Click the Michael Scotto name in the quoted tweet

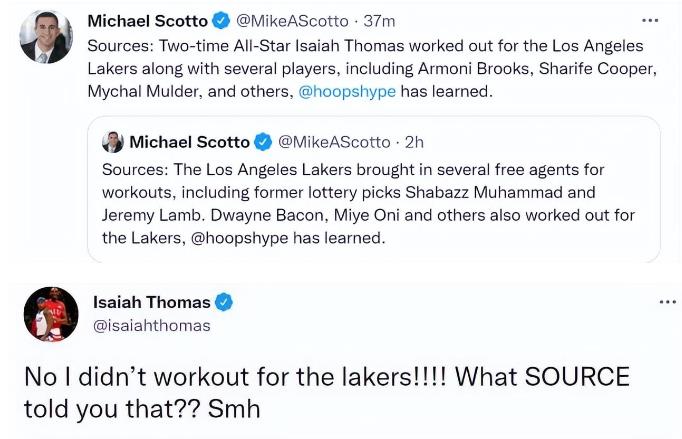(x=190, y=142)
